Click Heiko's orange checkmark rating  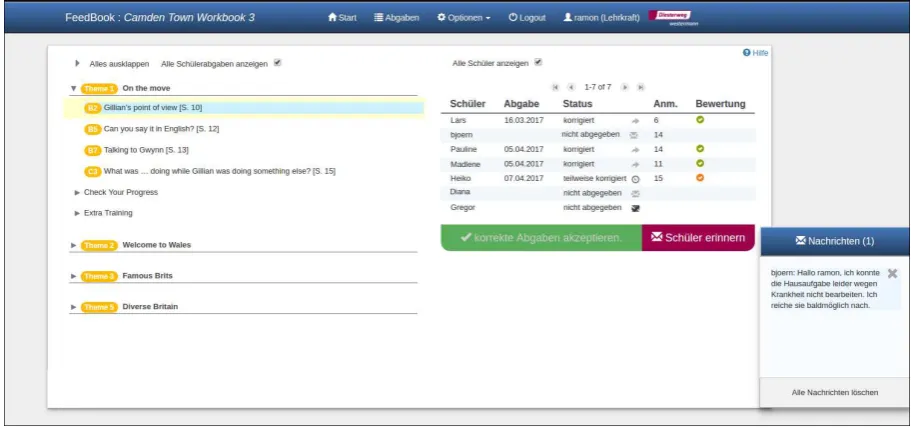click(x=700, y=178)
